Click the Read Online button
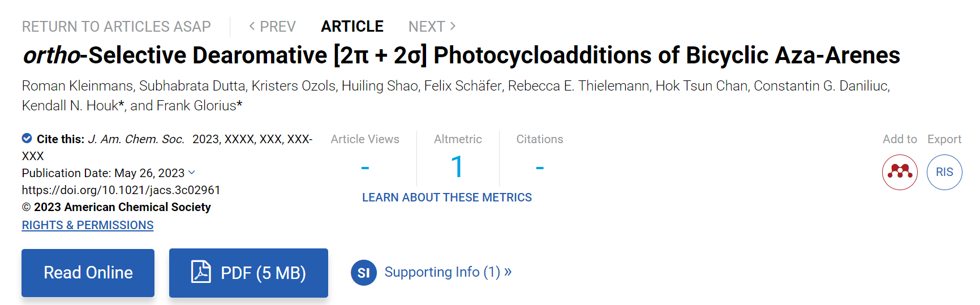Viewport: 980px width, 305px height. [x=88, y=273]
